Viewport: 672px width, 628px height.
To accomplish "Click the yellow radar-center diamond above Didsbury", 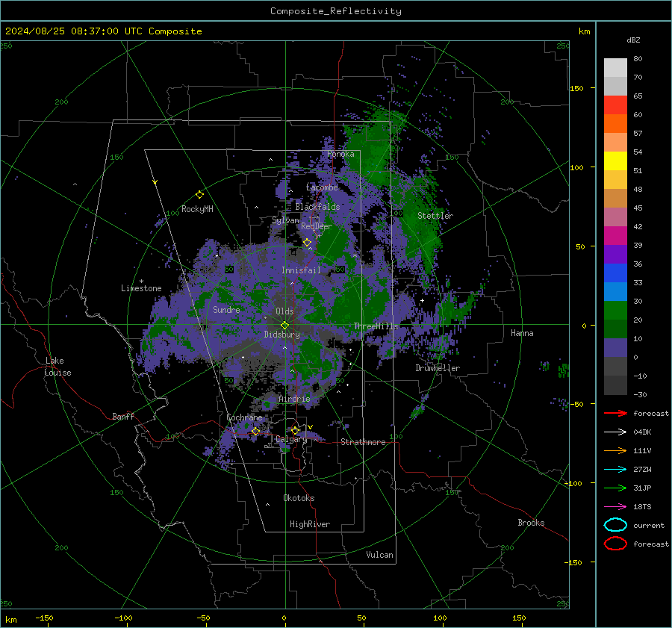I will click(x=284, y=325).
